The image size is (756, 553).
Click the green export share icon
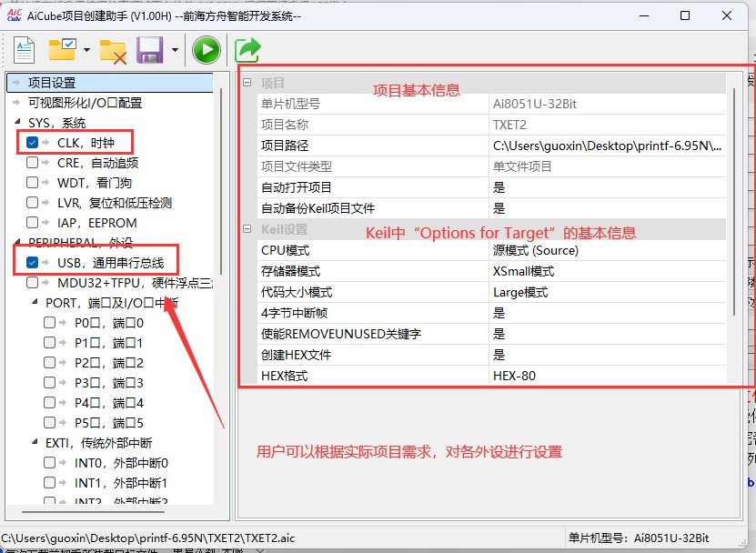coord(247,50)
